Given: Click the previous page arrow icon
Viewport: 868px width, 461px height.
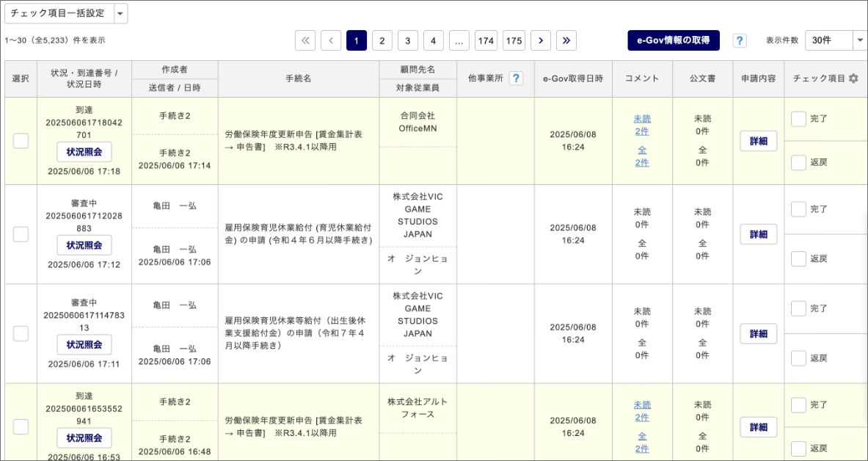Looking at the screenshot, I should click(x=331, y=41).
